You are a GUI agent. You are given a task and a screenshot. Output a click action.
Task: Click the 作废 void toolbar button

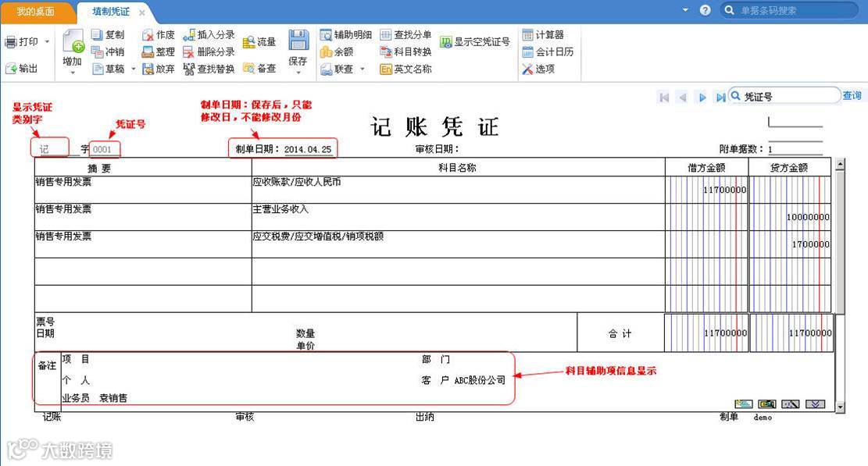[x=159, y=35]
